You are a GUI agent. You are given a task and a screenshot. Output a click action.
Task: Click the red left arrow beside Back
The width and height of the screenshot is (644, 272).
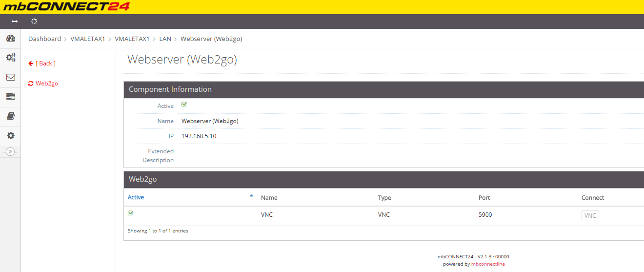tap(31, 63)
